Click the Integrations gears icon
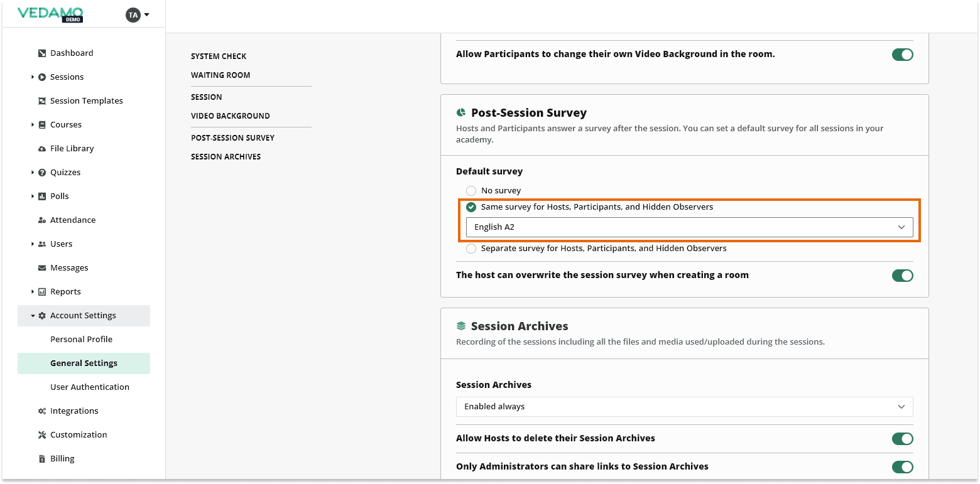The width and height of the screenshot is (980, 484). (42, 411)
